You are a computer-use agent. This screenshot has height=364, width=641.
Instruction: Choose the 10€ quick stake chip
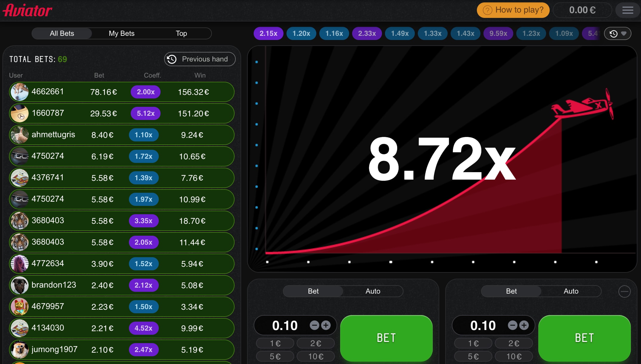click(x=315, y=356)
